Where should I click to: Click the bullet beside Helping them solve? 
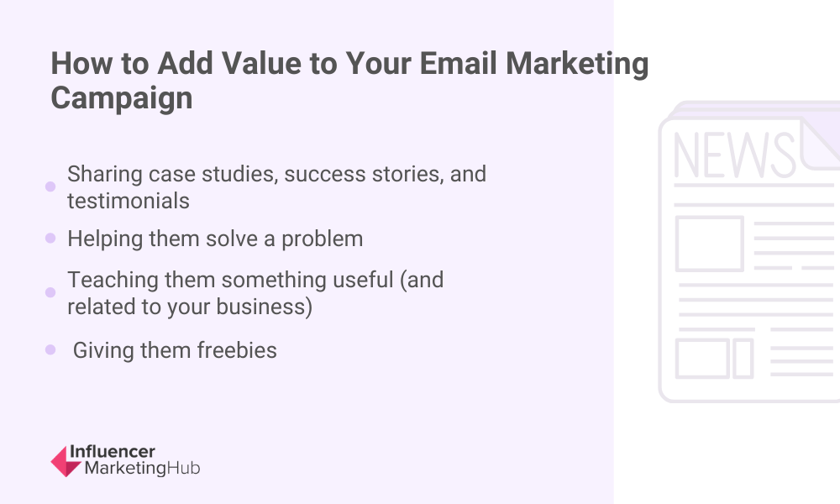(x=50, y=238)
